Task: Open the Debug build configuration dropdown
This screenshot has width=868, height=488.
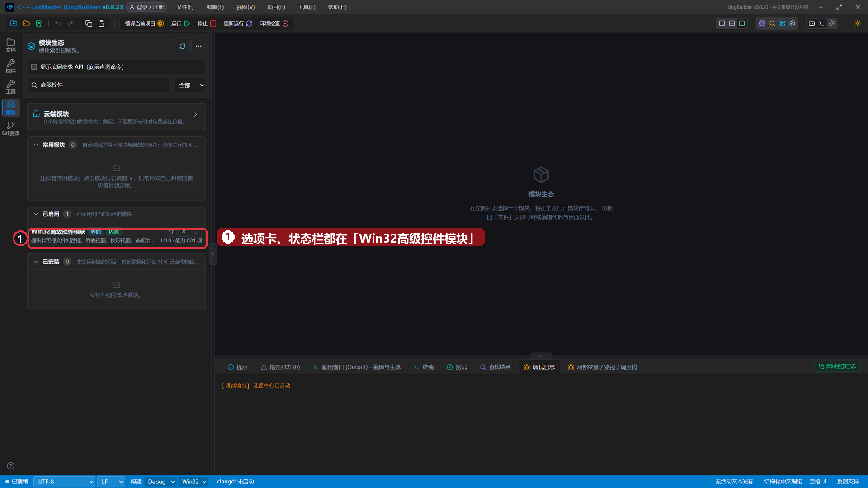Action: click(x=160, y=482)
